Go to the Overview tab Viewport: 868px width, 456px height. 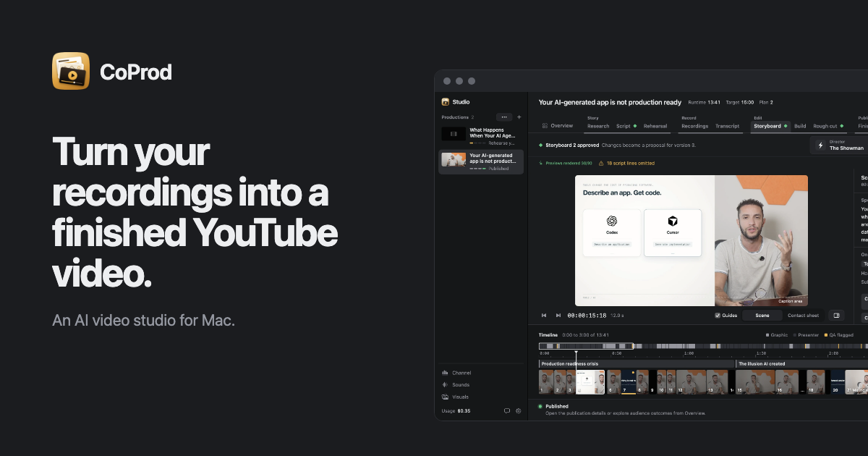558,126
